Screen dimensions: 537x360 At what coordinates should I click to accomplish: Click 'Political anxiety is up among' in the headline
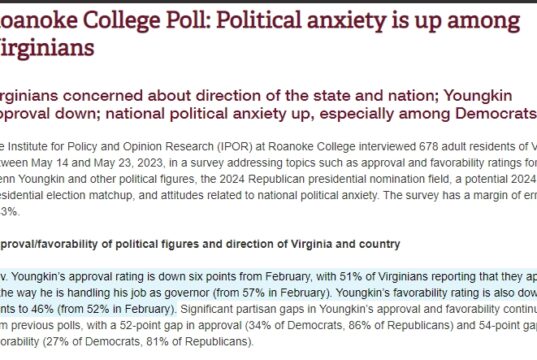tap(368, 22)
